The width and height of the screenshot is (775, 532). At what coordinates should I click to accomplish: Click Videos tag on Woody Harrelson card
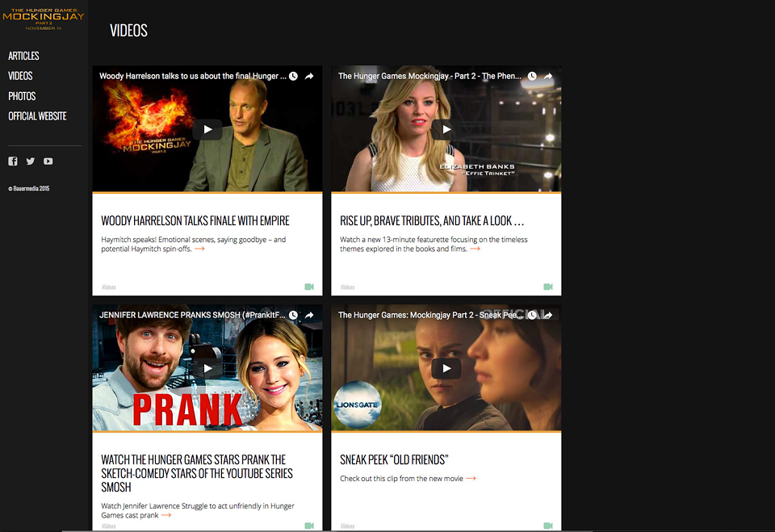point(109,287)
